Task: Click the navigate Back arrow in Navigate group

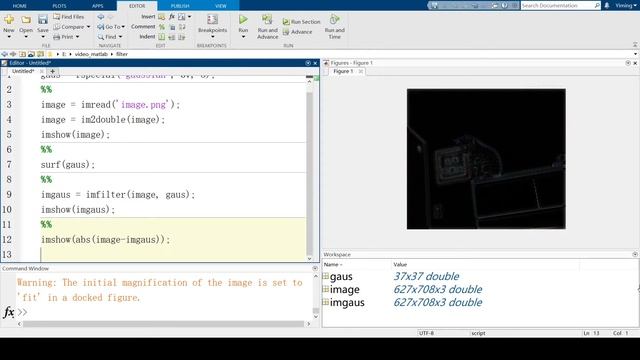Action: pyautogui.click(x=100, y=17)
